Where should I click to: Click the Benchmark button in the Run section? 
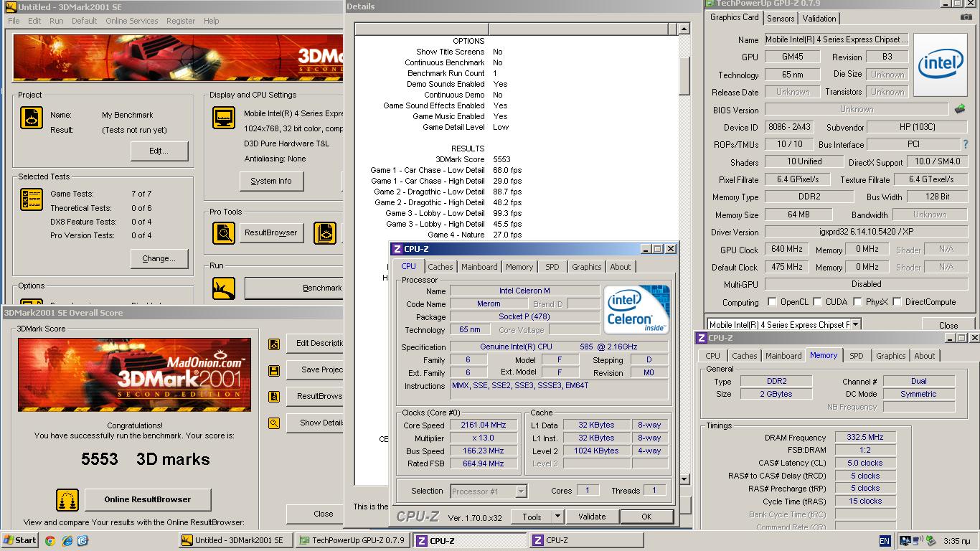294,288
